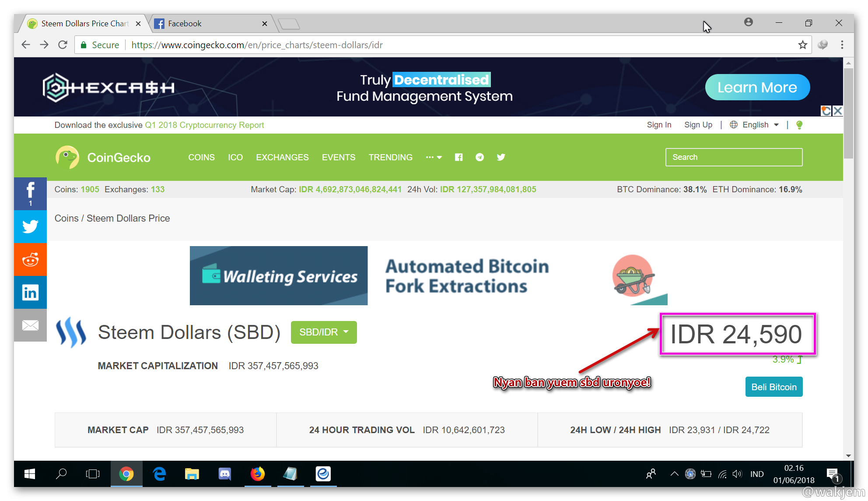This screenshot has width=868, height=501.
Task: Go back using browser back arrow
Action: pyautogui.click(x=26, y=45)
